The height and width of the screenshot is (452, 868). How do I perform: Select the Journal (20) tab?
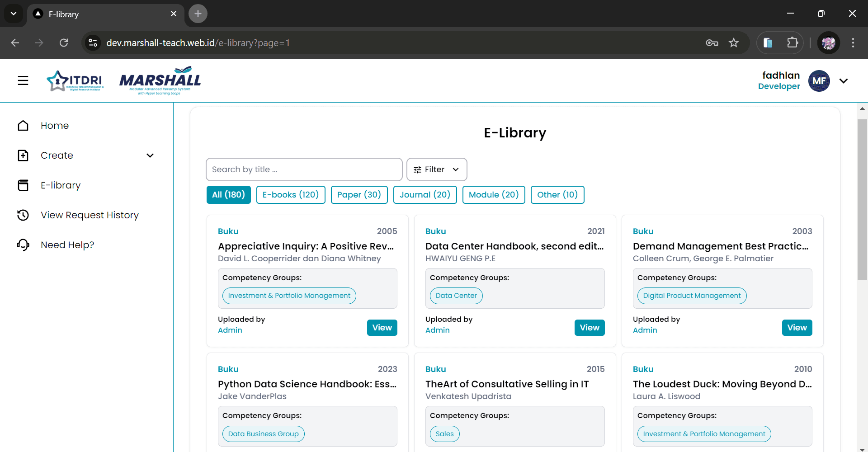coord(425,195)
